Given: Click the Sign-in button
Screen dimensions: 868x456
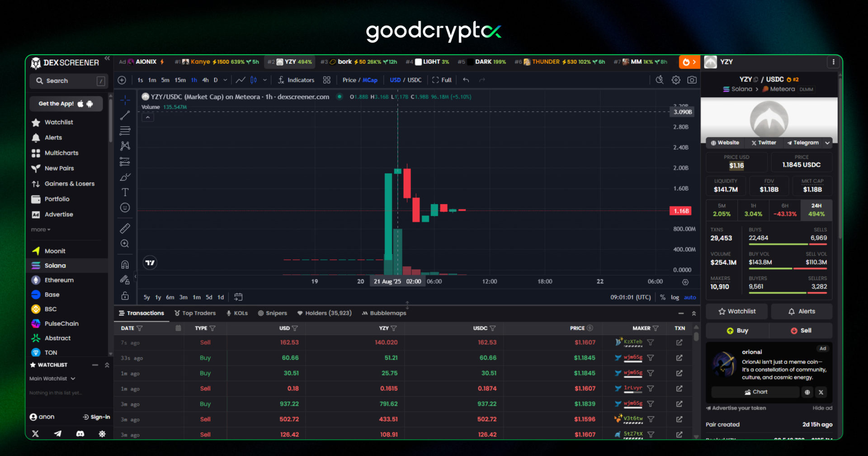Looking at the screenshot, I should [96, 417].
